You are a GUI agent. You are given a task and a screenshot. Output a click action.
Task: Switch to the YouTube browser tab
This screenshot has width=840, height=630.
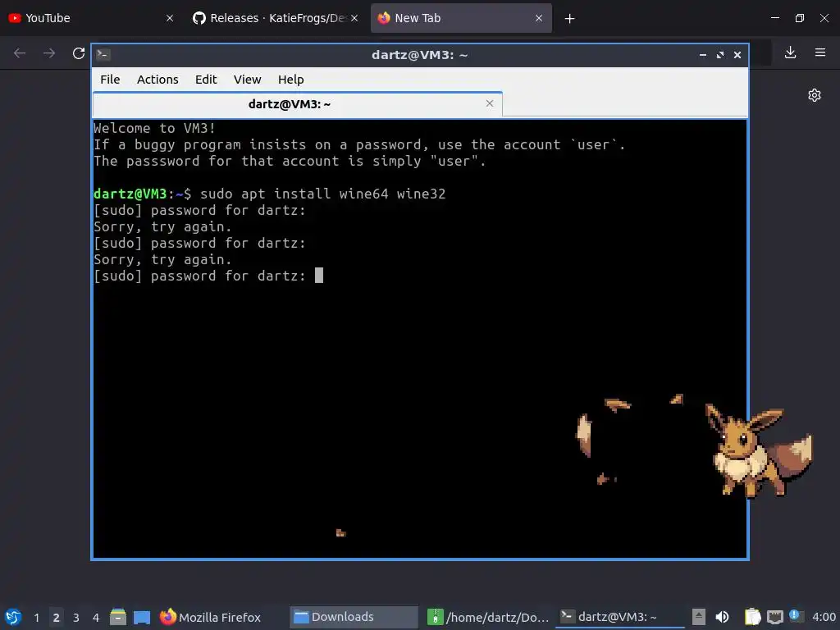point(90,18)
